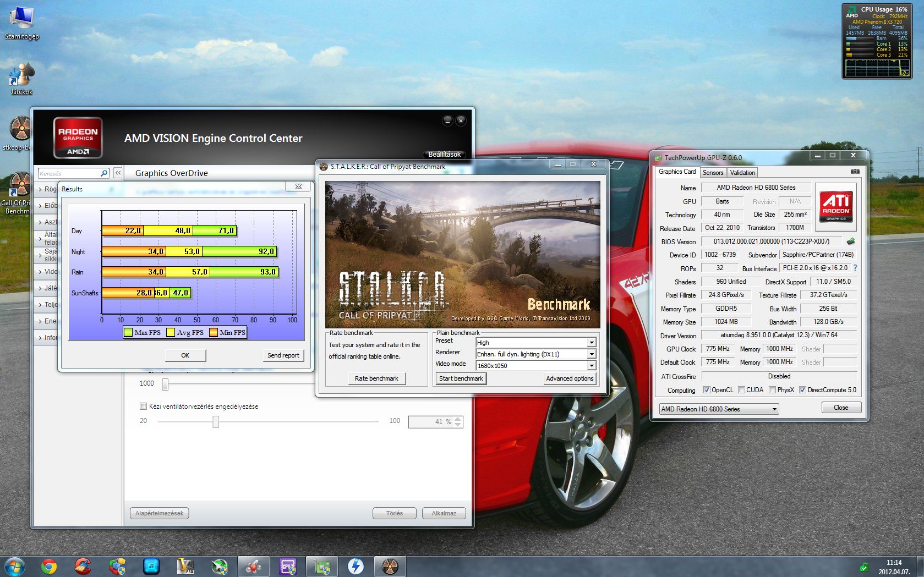This screenshot has width=924, height=577.
Task: Open CCleaner from the taskbar
Action: (x=83, y=566)
